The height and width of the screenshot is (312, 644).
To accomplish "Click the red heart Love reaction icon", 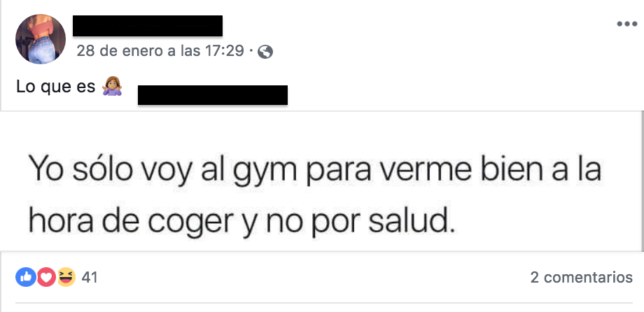I will point(46,277).
